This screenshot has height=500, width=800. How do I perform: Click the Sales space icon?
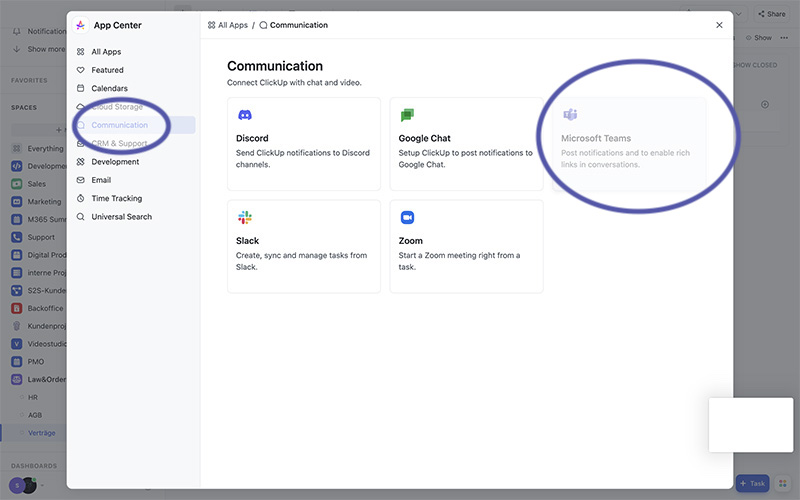17,184
